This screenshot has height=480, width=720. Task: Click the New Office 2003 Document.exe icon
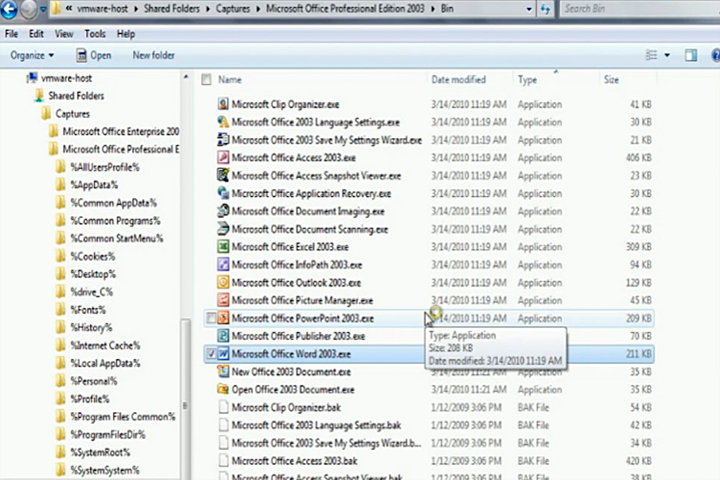point(223,372)
